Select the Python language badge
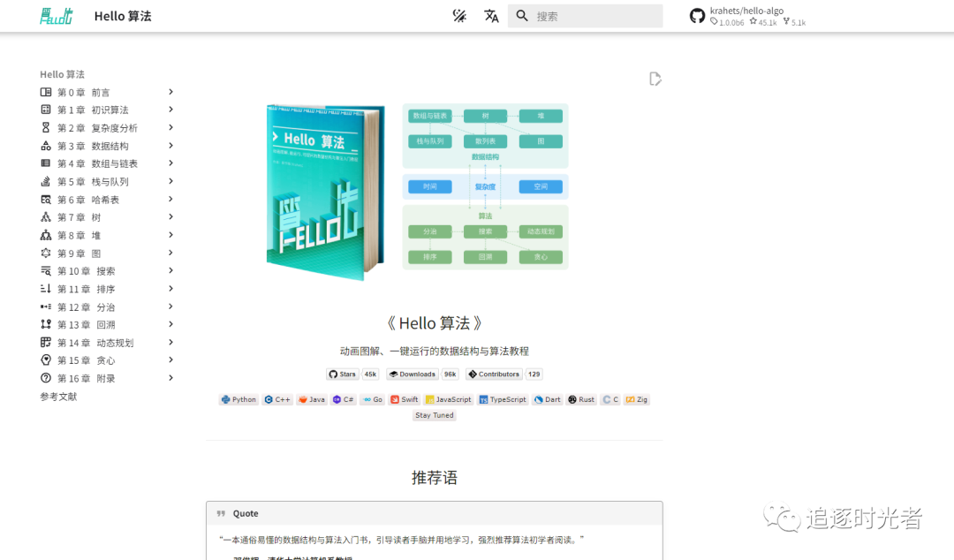 tap(238, 399)
